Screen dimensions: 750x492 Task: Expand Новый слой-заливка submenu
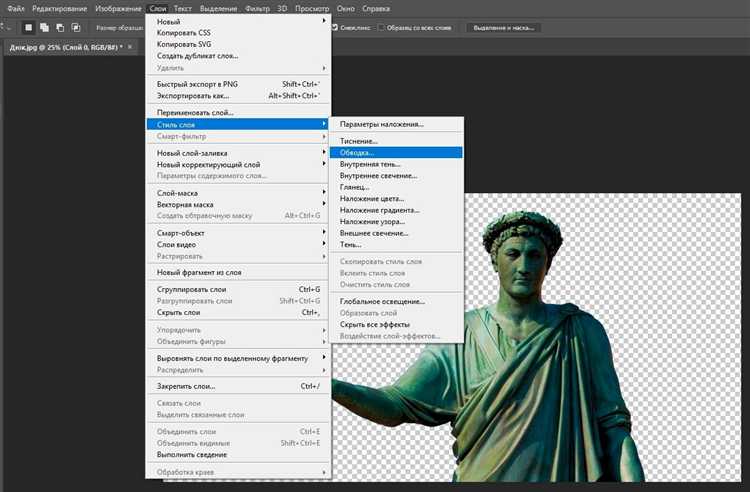click(x=238, y=153)
